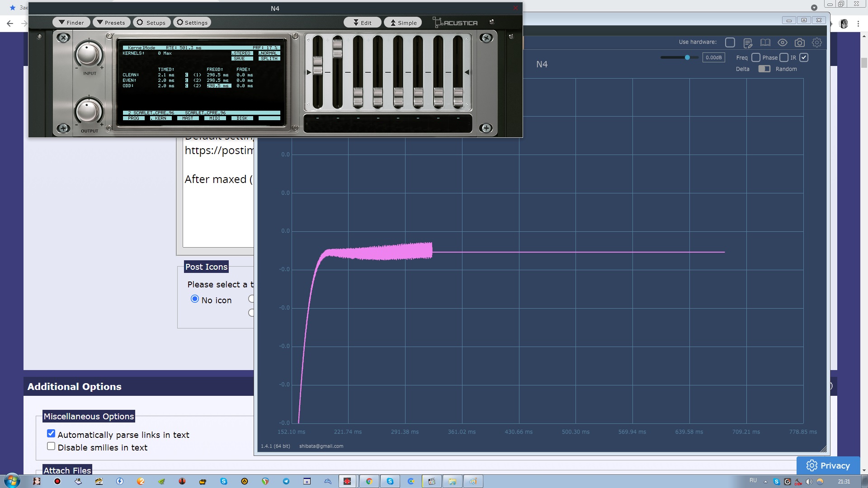Open the Presets dropdown
Screen dimensions: 868x488
coord(111,23)
